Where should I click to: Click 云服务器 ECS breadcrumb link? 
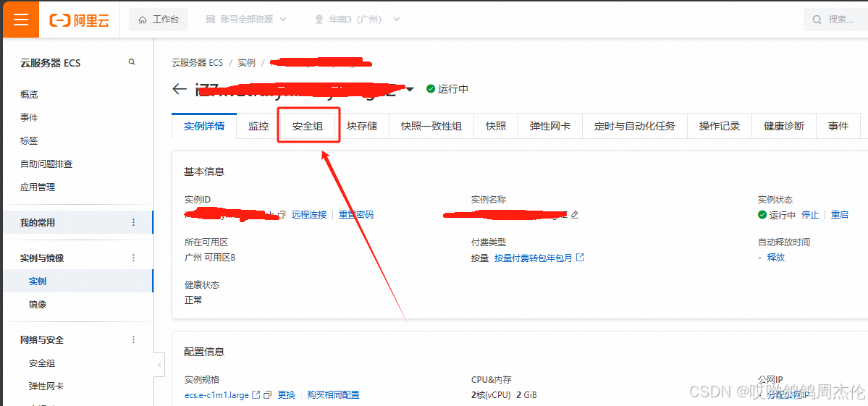pos(198,62)
